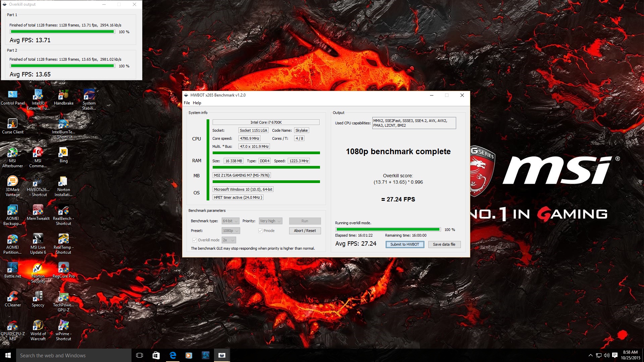Open TechPowerUp GPU-Z icon
Viewport: 644px width, 362px height.
(x=63, y=301)
